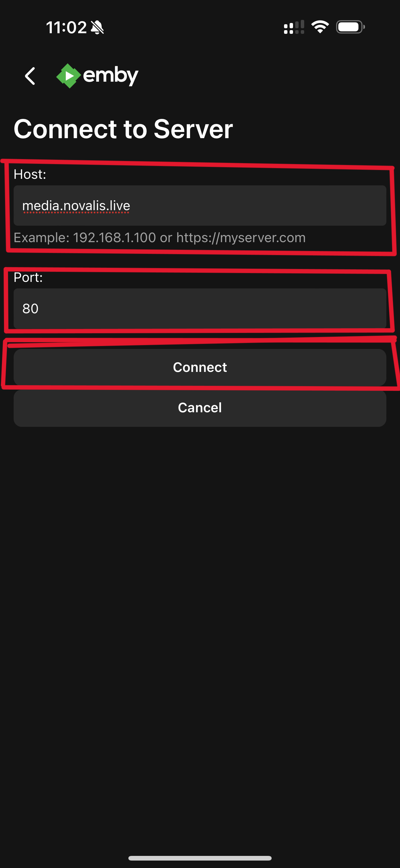Focus the Port input field

coord(200,308)
